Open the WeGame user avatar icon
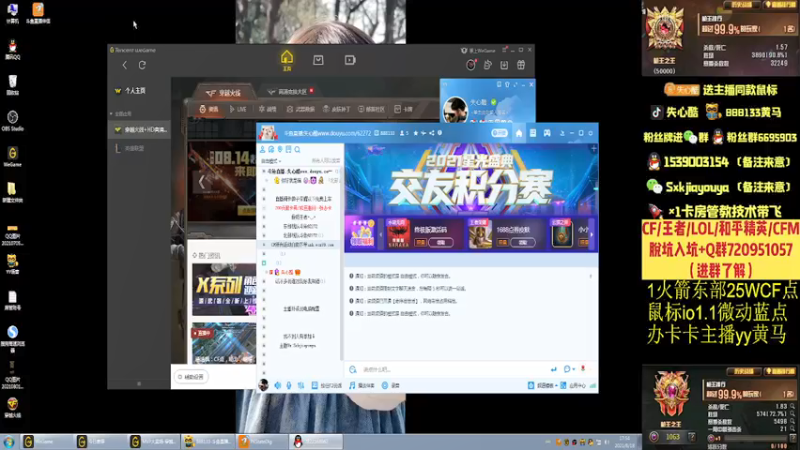 [x=471, y=65]
